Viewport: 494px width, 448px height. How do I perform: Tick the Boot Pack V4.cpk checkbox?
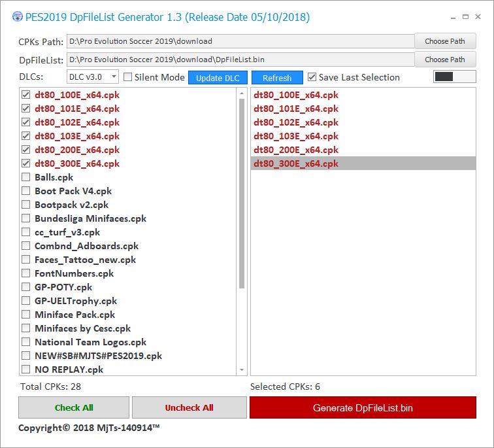click(26, 191)
